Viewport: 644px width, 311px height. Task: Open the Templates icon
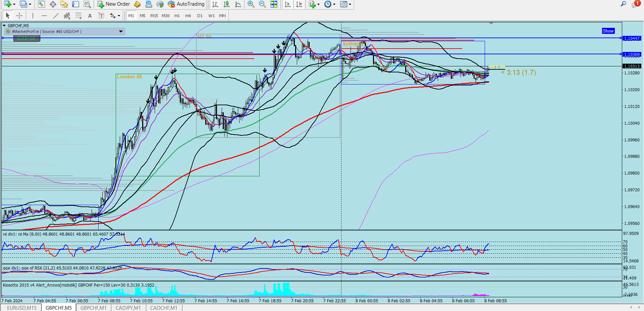click(343, 4)
